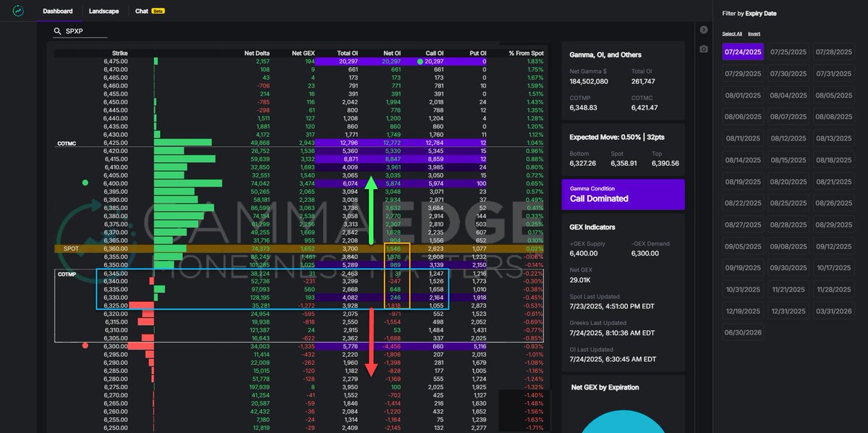Viewport: 868px width, 433px height.
Task: Click the Net GEX value 29.01K
Action: click(x=580, y=279)
